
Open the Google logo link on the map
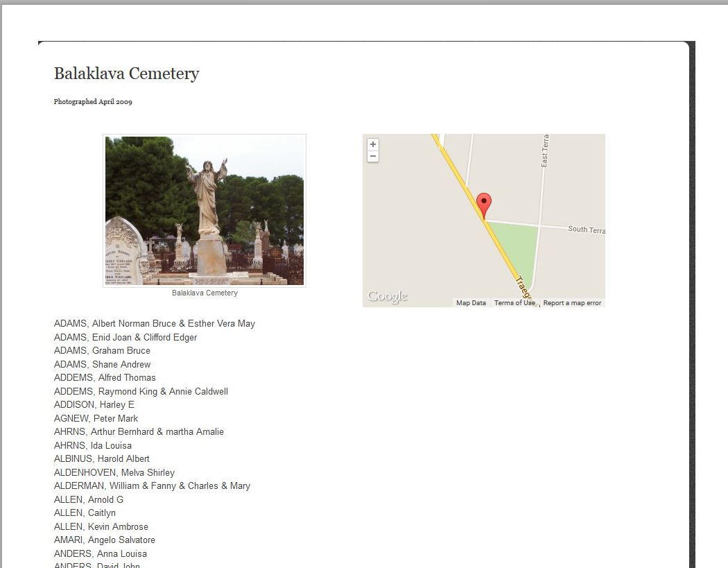pyautogui.click(x=387, y=296)
